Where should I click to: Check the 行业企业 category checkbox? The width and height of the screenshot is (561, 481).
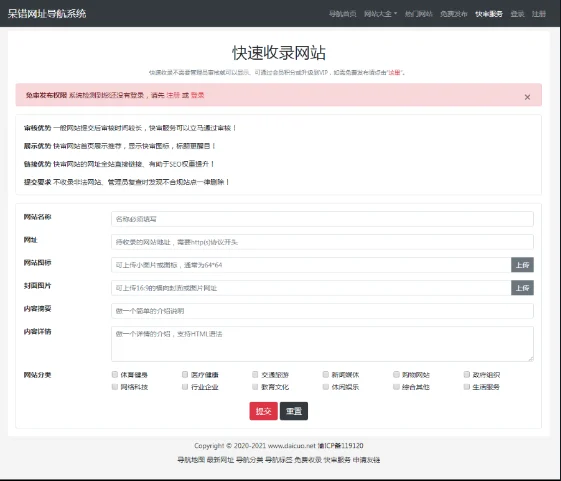(185, 387)
